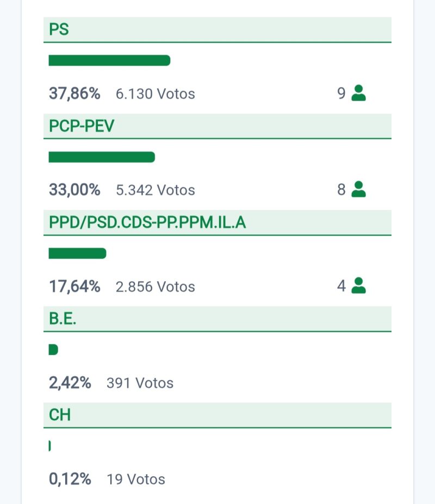Click the PS seats person icon

[358, 94]
